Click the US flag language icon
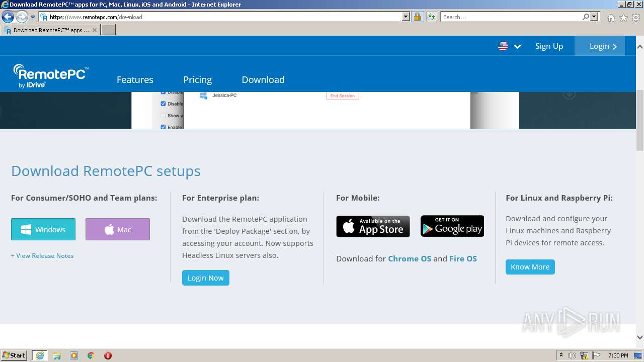The image size is (644, 362). coord(503,46)
